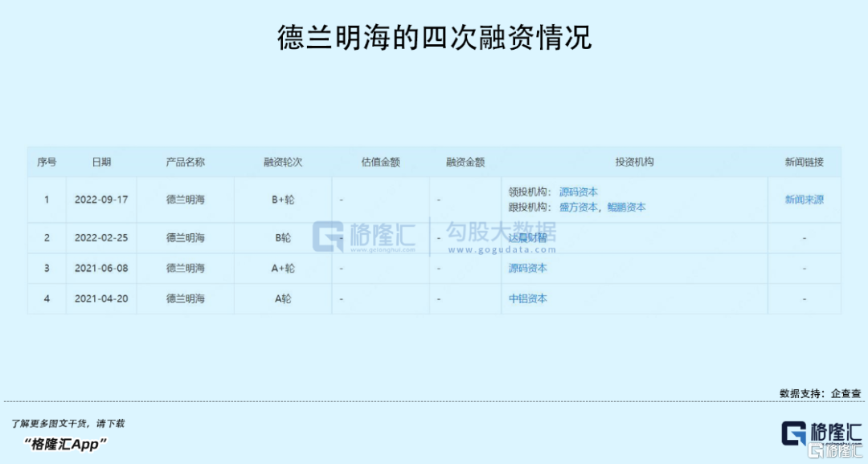Click the 产品名称 column header
This screenshot has height=464, width=868.
coord(186,162)
